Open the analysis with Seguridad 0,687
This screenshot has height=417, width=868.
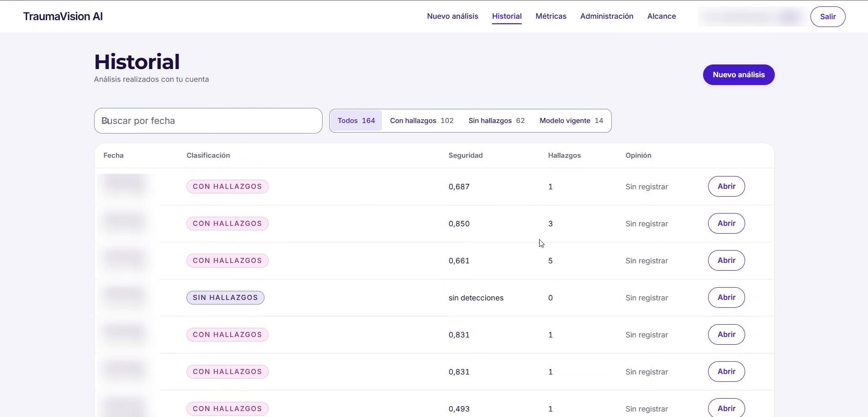tap(726, 187)
